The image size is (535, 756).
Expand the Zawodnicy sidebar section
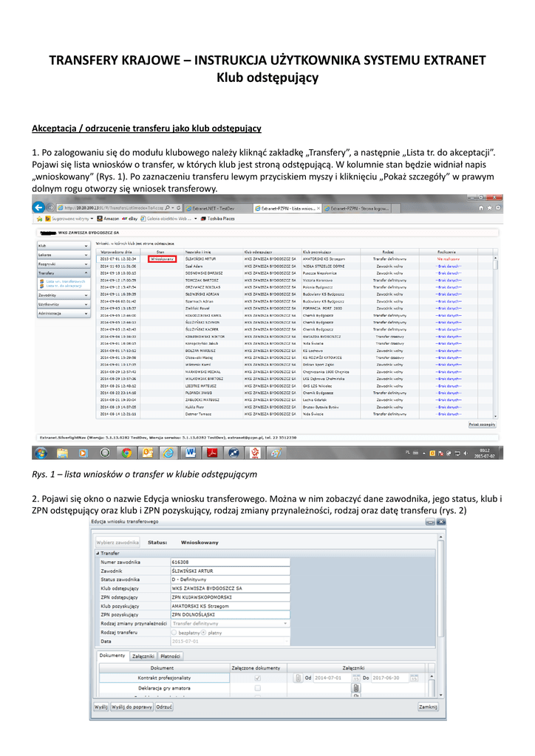64,295
